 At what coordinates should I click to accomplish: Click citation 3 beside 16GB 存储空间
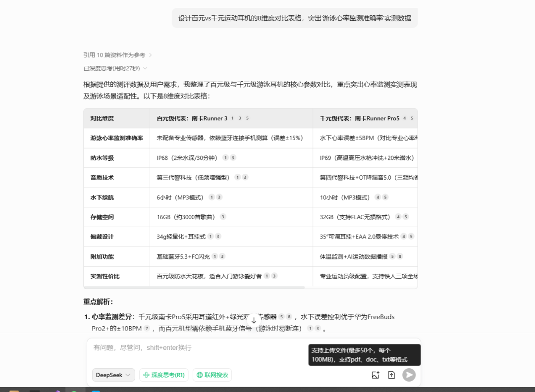pos(223,217)
